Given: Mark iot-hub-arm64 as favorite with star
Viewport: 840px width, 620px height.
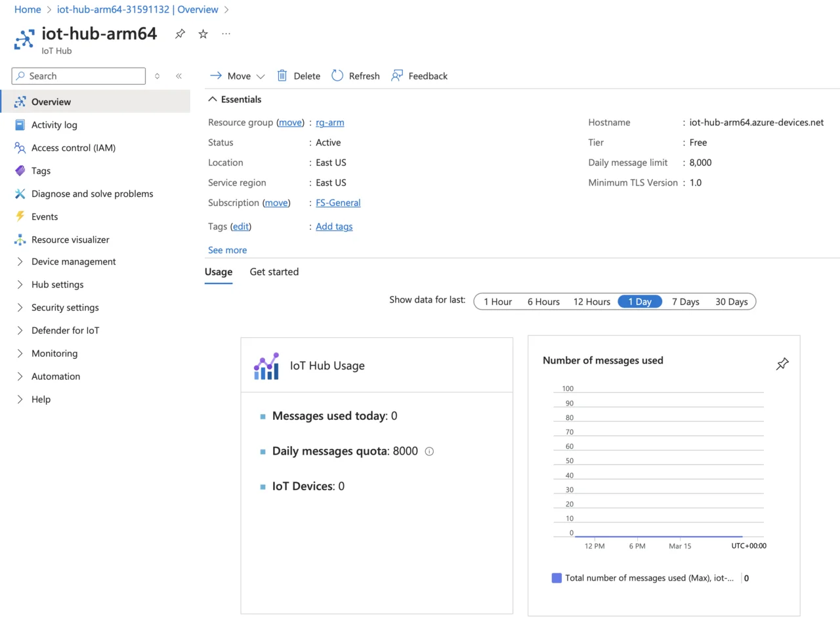Looking at the screenshot, I should (x=203, y=34).
